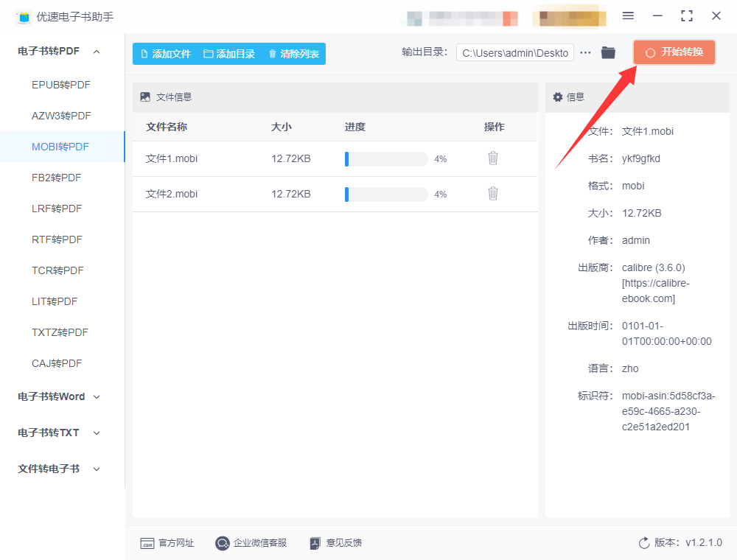Click the 信息 gear icon
Viewport: 737px width, 560px height.
[x=557, y=97]
